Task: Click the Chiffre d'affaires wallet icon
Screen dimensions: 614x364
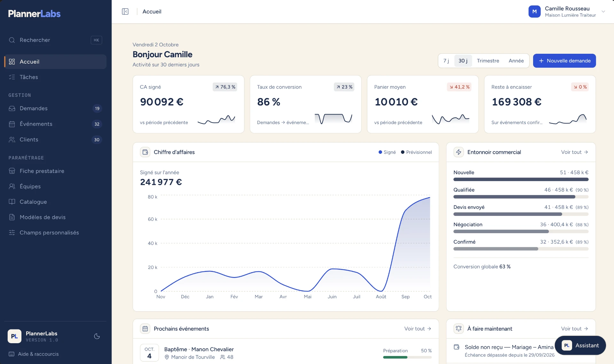Action: tap(145, 152)
